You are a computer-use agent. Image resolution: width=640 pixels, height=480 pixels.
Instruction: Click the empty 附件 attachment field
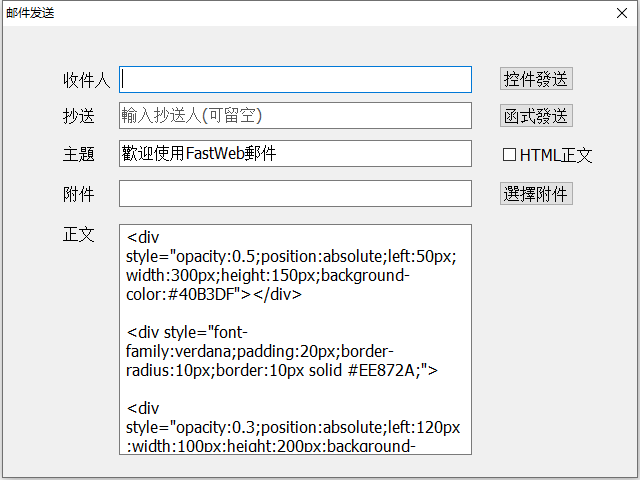coord(295,193)
